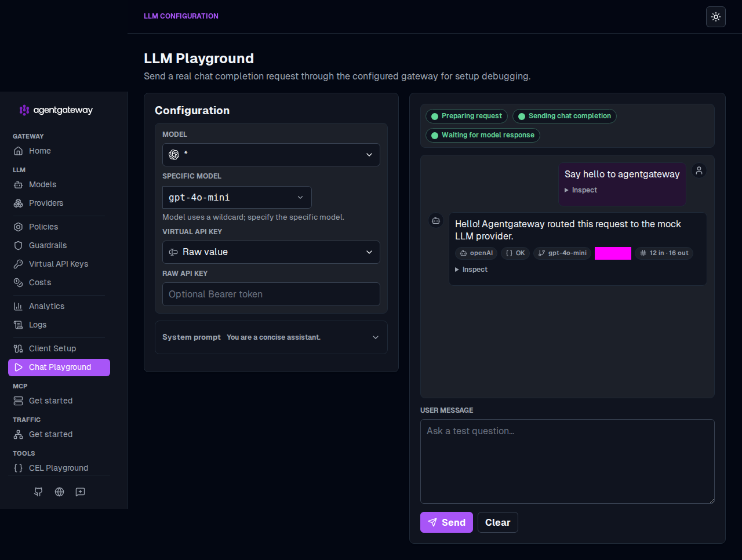This screenshot has width=742, height=560.
Task: Clear the conversation
Action: coord(498,522)
